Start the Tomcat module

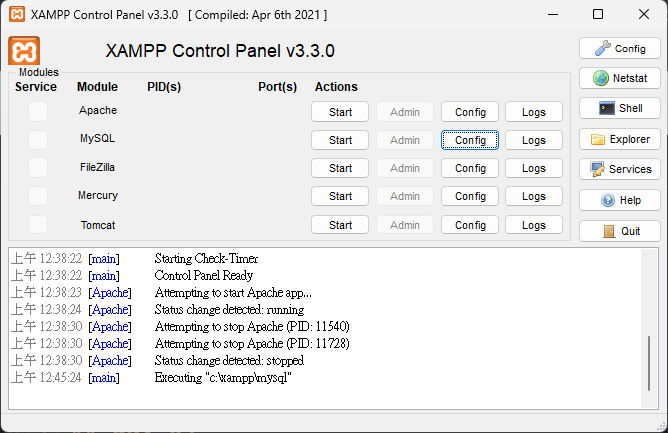point(340,225)
